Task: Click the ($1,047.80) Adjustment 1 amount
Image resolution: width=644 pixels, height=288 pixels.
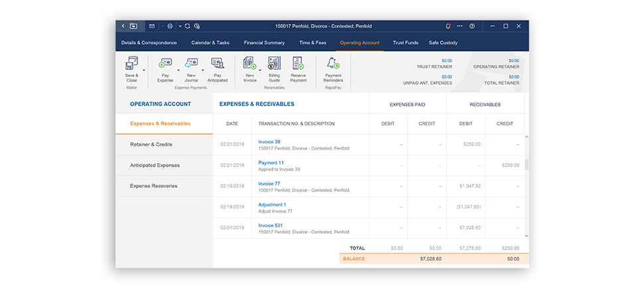Action: coord(469,207)
